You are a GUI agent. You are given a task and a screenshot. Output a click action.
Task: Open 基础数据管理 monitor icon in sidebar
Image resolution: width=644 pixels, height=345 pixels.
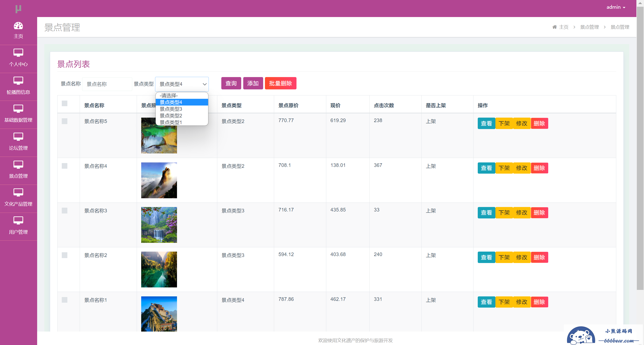click(x=18, y=109)
